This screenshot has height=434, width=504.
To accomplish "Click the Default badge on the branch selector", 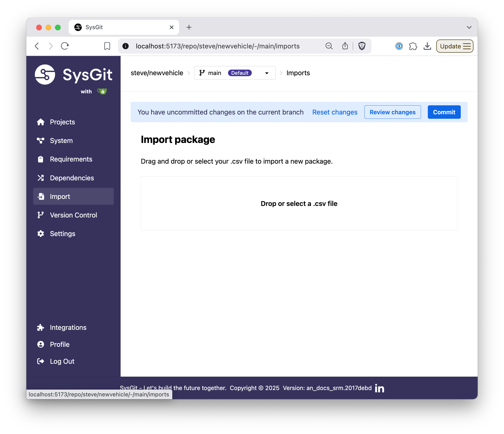I will [x=240, y=73].
